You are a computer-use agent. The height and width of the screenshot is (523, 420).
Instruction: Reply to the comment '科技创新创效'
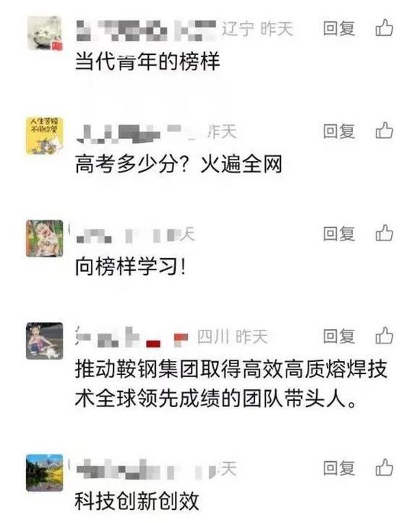click(x=338, y=467)
